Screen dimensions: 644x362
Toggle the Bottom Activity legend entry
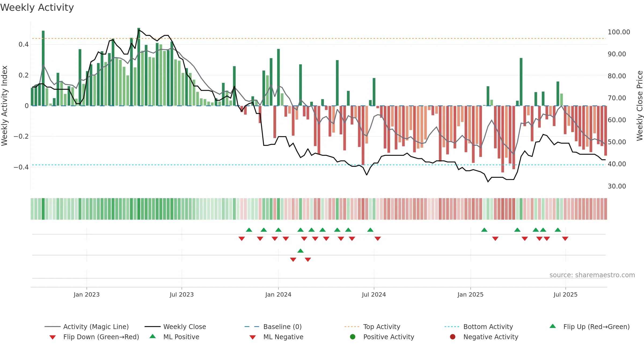pos(479,327)
